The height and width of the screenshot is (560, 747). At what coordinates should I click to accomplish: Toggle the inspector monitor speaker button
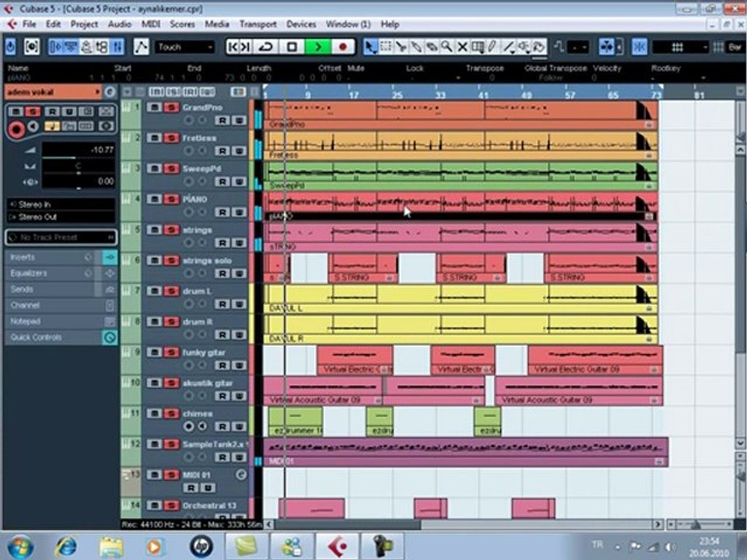click(x=33, y=127)
